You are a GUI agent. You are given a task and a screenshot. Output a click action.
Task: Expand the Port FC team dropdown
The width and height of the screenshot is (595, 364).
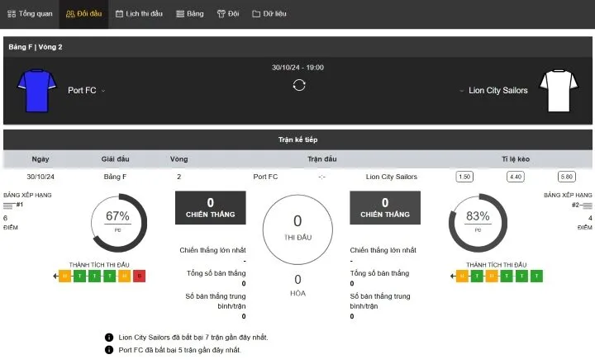pyautogui.click(x=103, y=91)
